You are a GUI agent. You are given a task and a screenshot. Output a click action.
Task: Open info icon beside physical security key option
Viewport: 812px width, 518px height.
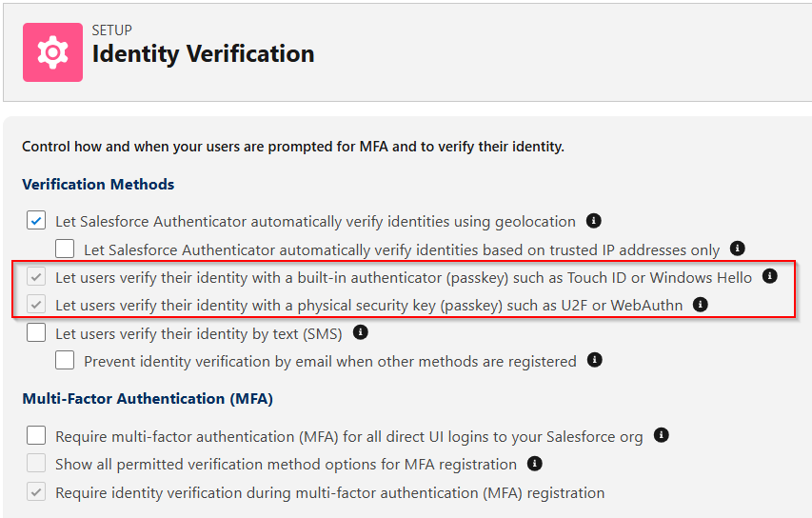coord(700,305)
